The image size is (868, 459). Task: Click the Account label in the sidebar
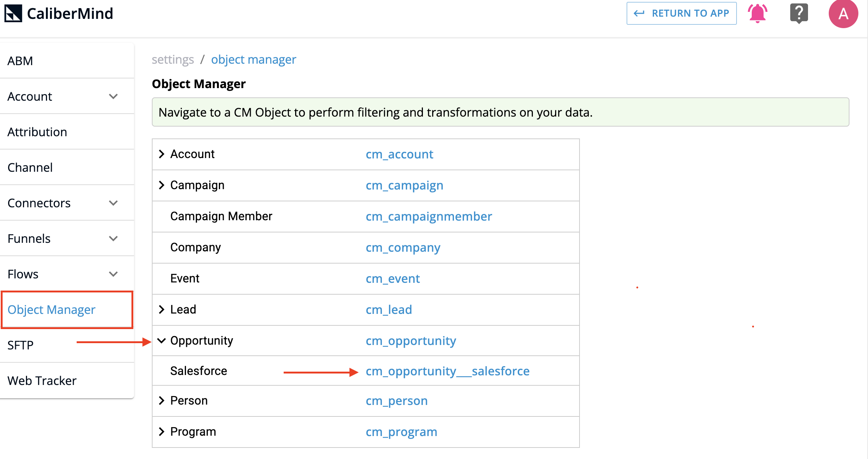30,97
